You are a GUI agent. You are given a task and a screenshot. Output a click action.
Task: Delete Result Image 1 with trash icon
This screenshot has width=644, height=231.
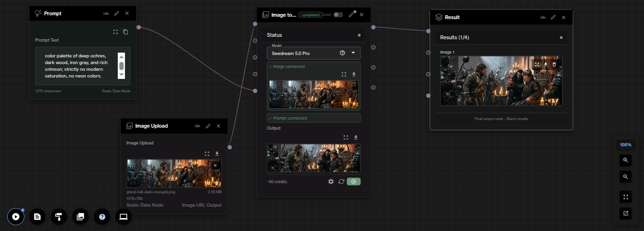[554, 64]
